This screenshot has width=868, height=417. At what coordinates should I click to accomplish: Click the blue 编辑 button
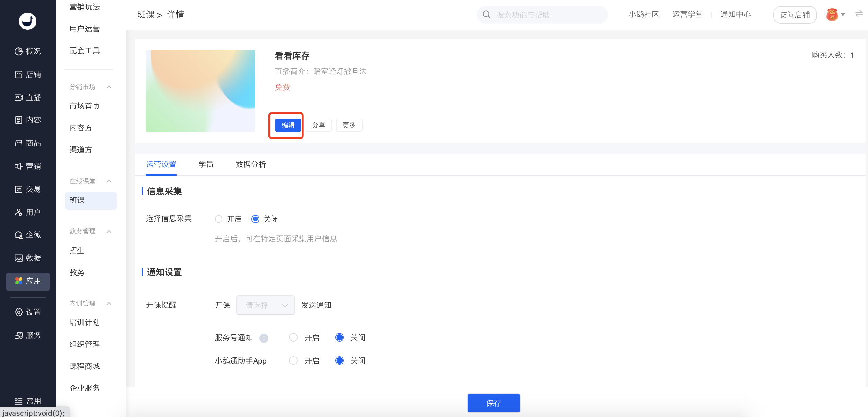click(x=288, y=126)
